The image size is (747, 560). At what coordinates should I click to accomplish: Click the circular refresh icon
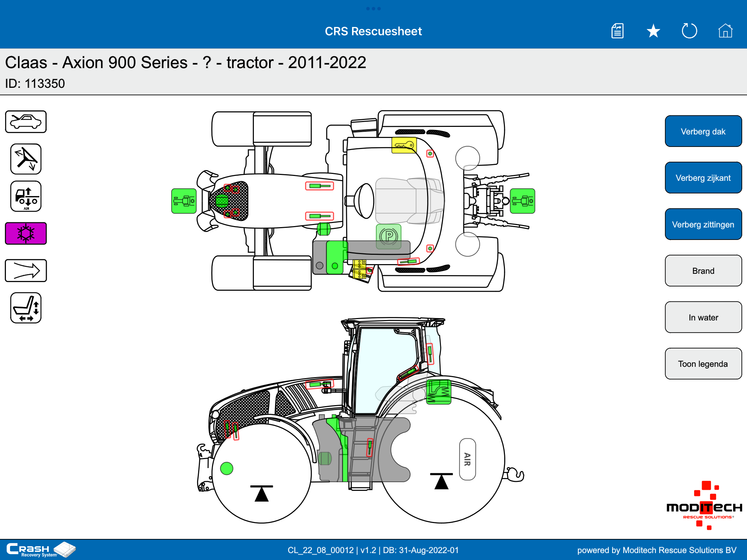point(689,31)
